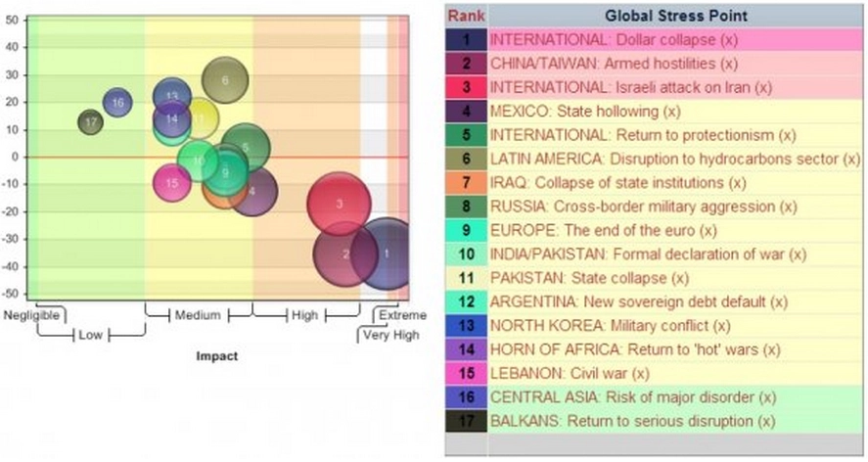Select MEXICO: State hollowing row
Screen dimensions: 868x462
pos(675,112)
